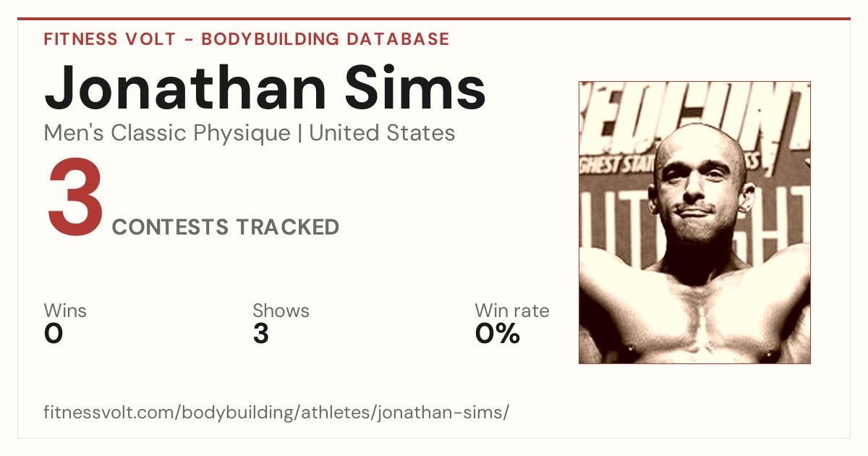Click the Men's Classic Physique category text
Image resolution: width=868 pixels, height=456 pixels.
click(168, 133)
